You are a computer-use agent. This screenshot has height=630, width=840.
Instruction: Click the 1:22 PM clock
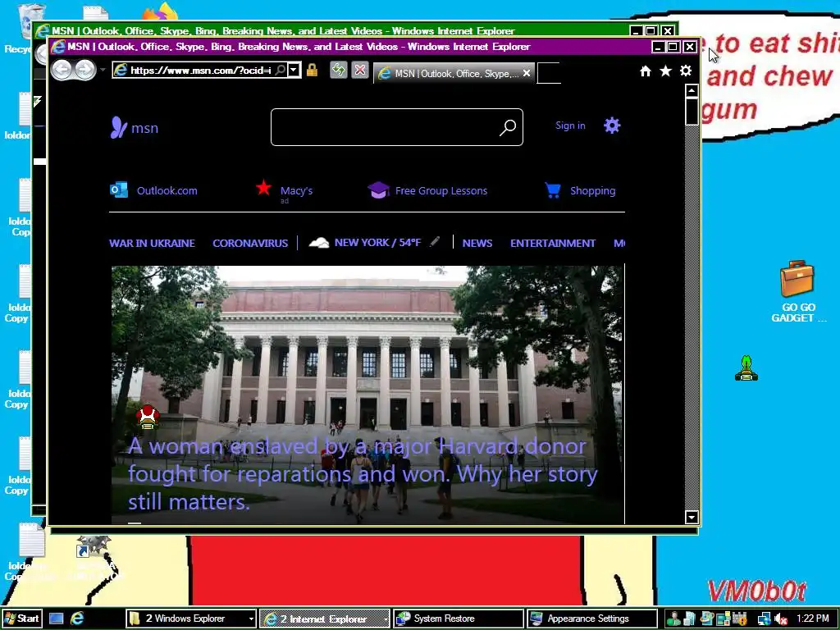(x=813, y=619)
